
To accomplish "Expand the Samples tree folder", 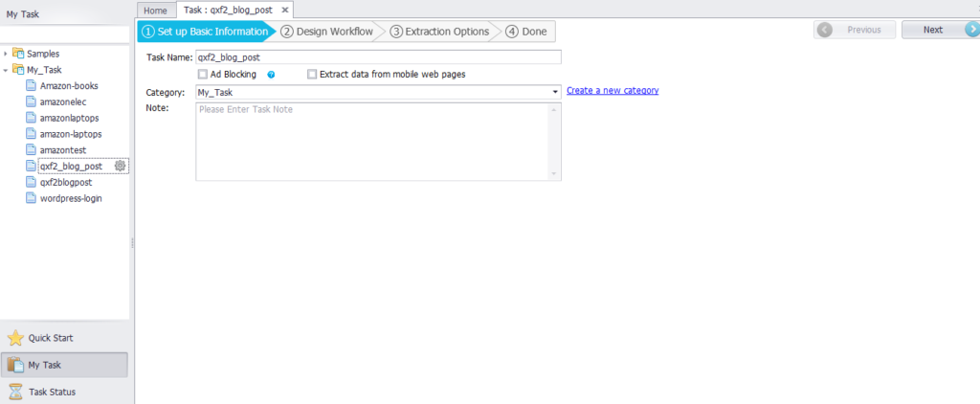I will [x=6, y=54].
